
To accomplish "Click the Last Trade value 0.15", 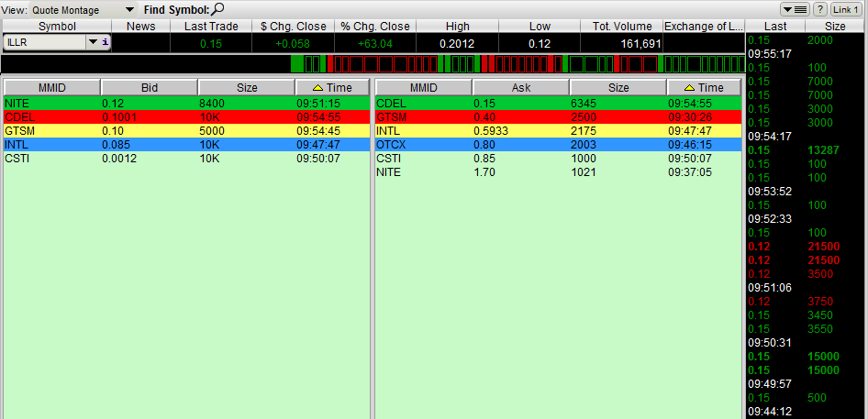I will pyautogui.click(x=211, y=44).
